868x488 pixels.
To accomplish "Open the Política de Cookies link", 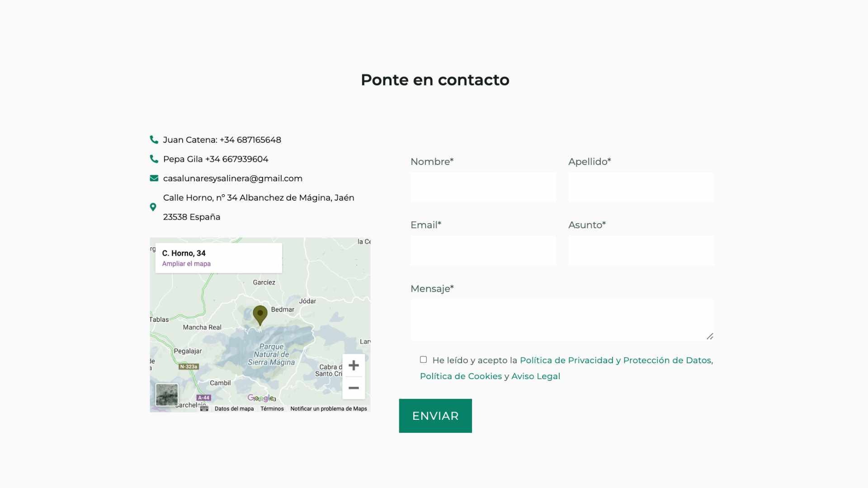I will click(461, 376).
